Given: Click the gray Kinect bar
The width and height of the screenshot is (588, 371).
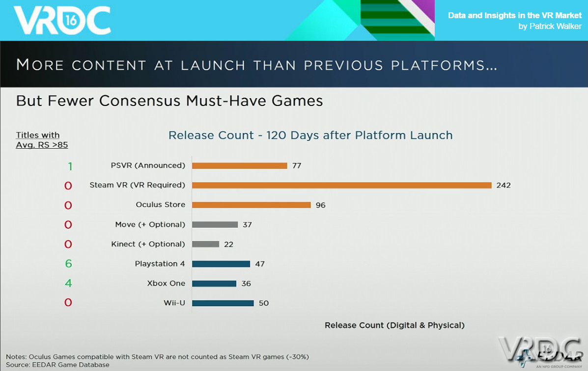Looking at the screenshot, I should [205, 244].
